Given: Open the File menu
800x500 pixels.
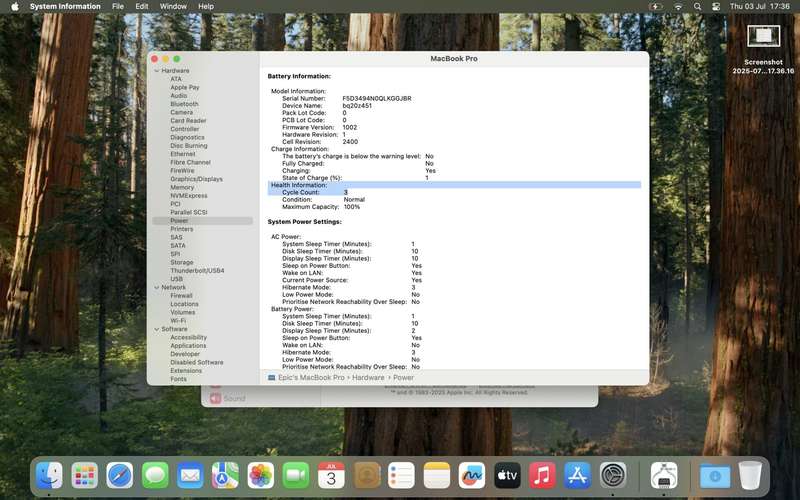Looking at the screenshot, I should tap(118, 6).
